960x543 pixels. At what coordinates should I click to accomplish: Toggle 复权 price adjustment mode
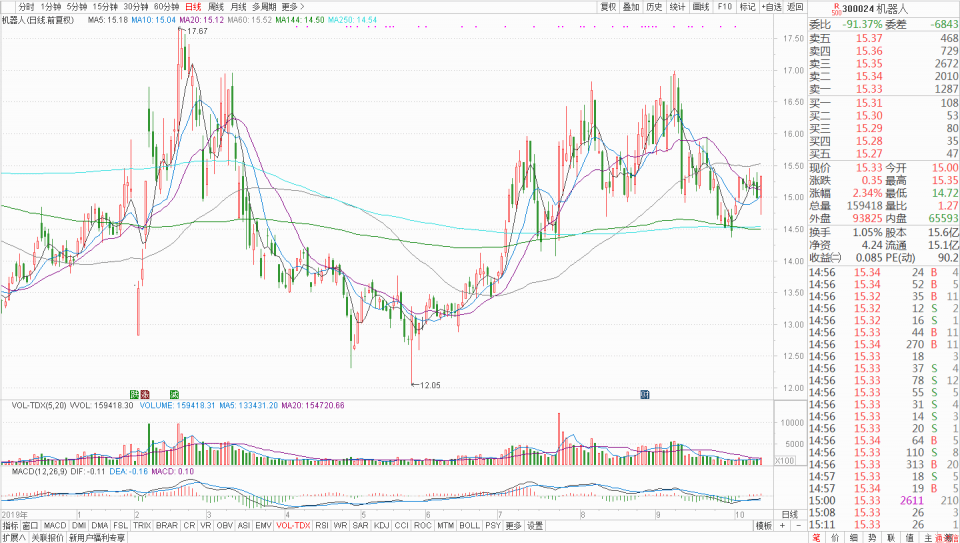click(x=607, y=7)
